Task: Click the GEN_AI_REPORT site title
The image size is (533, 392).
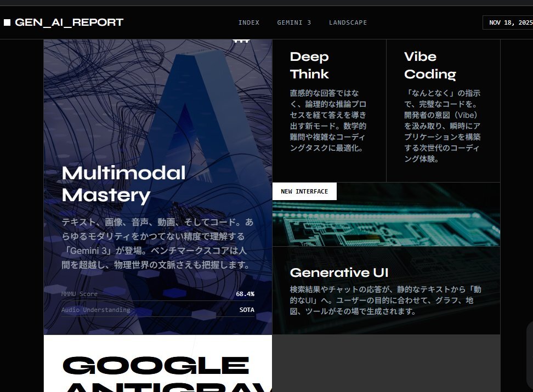Action: 69,22
